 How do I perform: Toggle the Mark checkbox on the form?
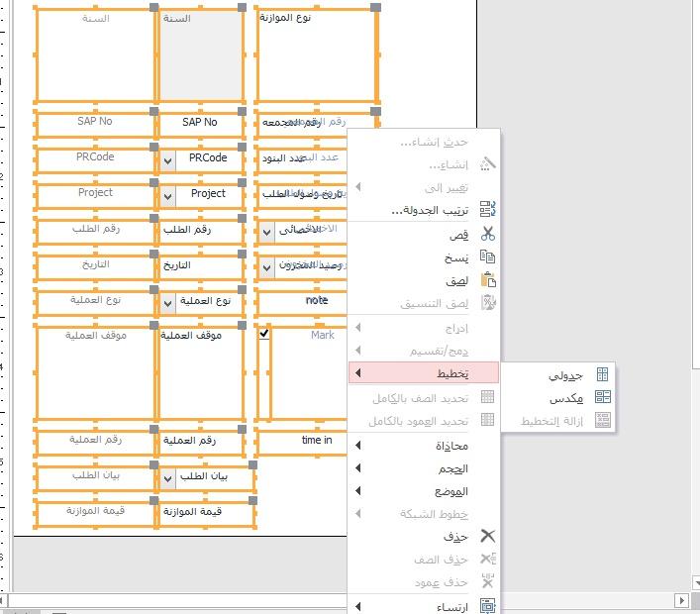tap(263, 334)
